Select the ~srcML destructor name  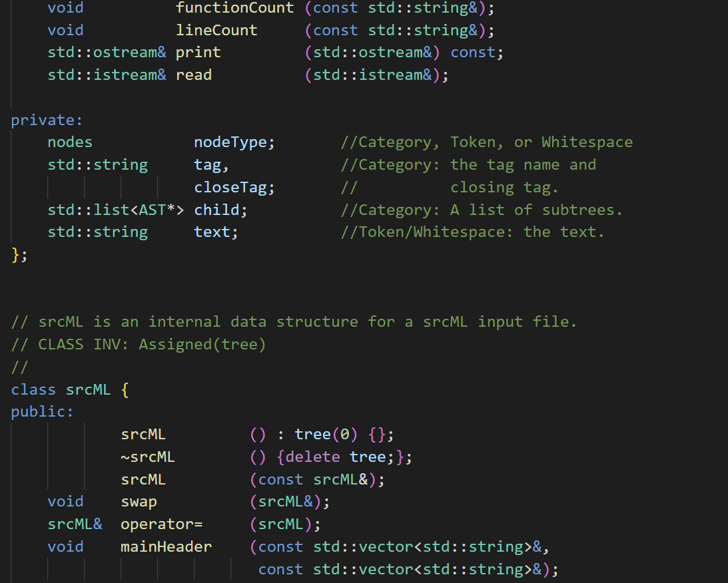[148, 457]
